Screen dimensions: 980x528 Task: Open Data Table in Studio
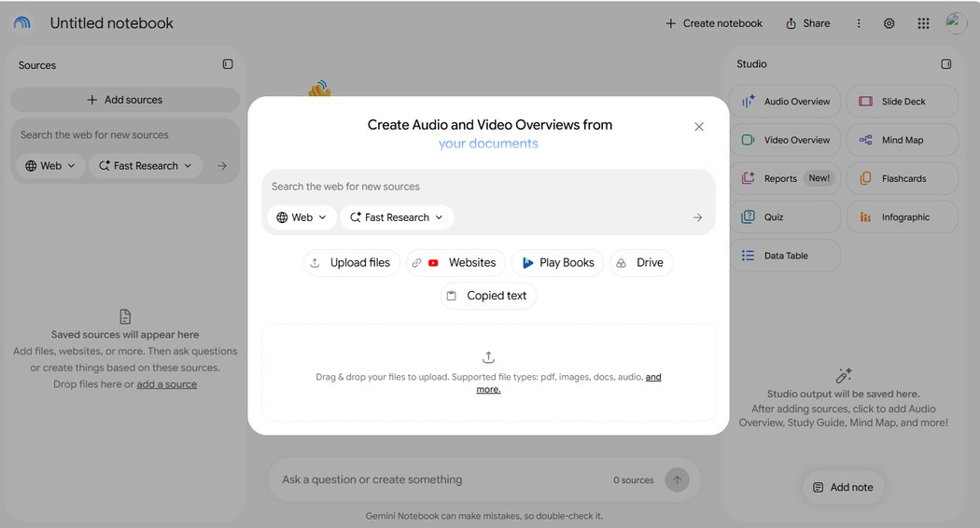pyautogui.click(x=785, y=256)
